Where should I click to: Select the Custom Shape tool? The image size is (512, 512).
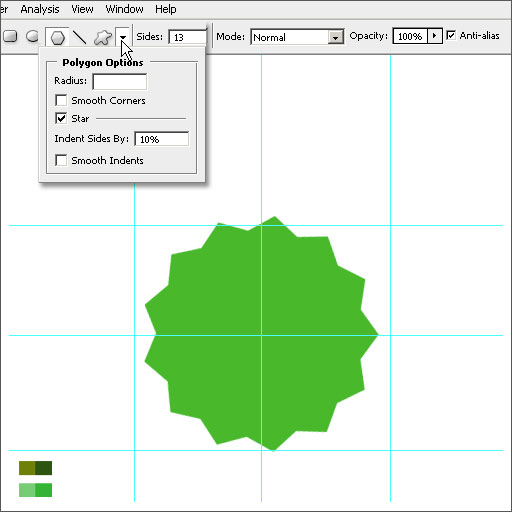click(102, 37)
